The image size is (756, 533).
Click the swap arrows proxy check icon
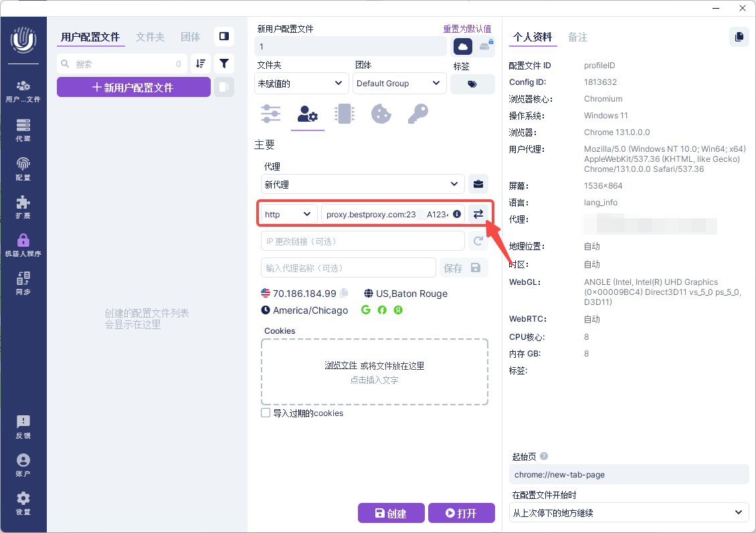478,214
